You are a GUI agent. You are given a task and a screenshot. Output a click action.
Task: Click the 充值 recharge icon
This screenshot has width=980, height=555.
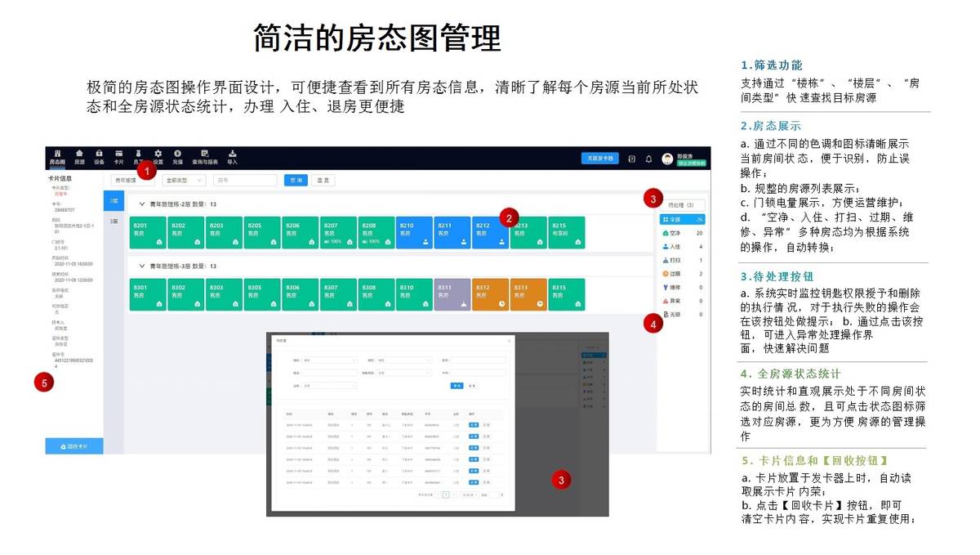click(177, 157)
